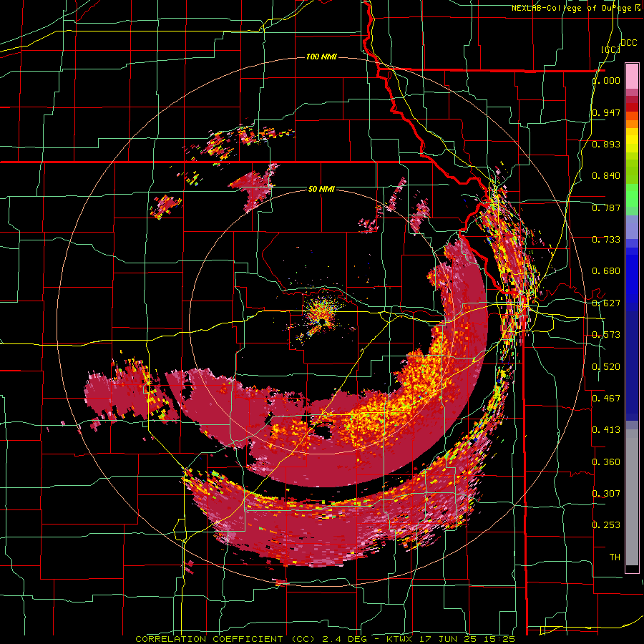Select the 0.947 value on the color scale
The image size is (644, 644).
click(x=606, y=112)
